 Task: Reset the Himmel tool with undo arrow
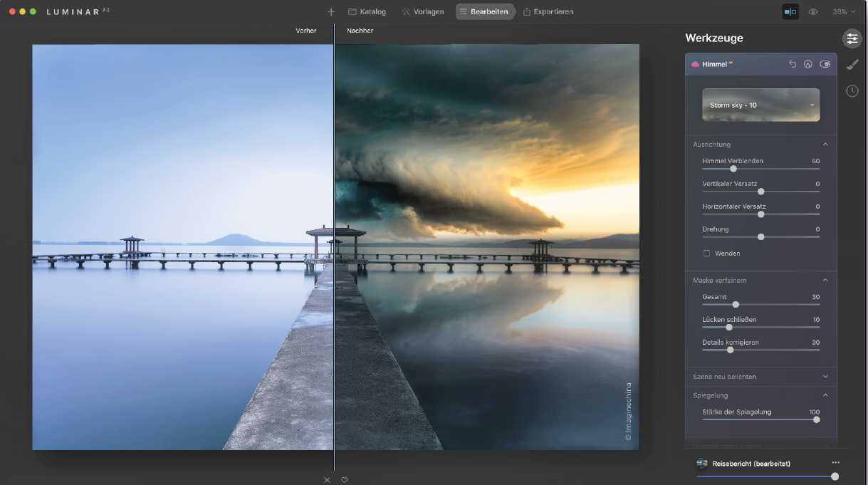(x=793, y=64)
